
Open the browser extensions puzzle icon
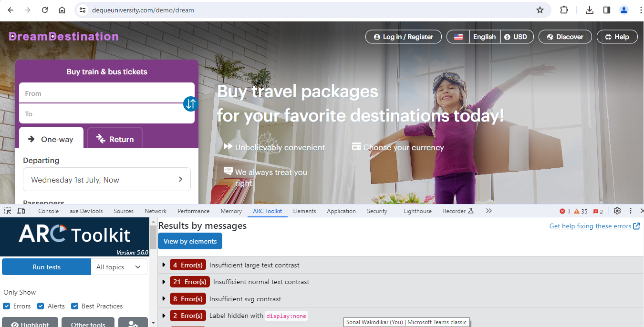point(564,10)
